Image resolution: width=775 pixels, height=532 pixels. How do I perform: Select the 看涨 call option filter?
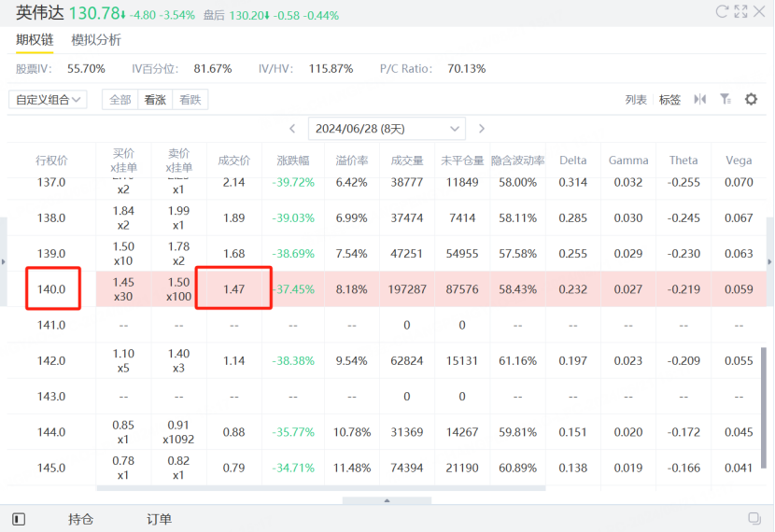(155, 100)
